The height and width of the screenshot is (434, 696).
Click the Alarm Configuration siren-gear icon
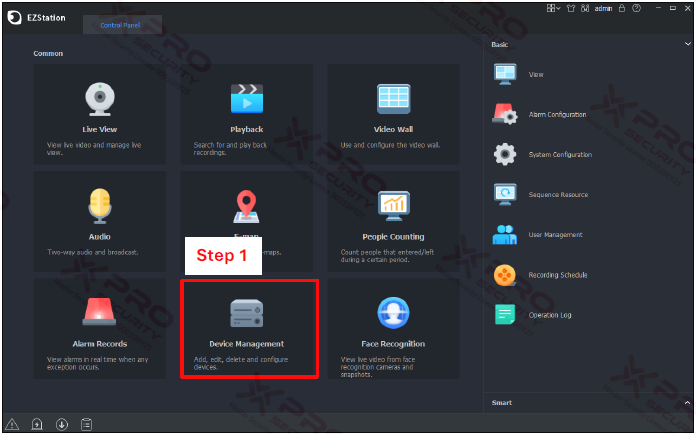(x=505, y=114)
